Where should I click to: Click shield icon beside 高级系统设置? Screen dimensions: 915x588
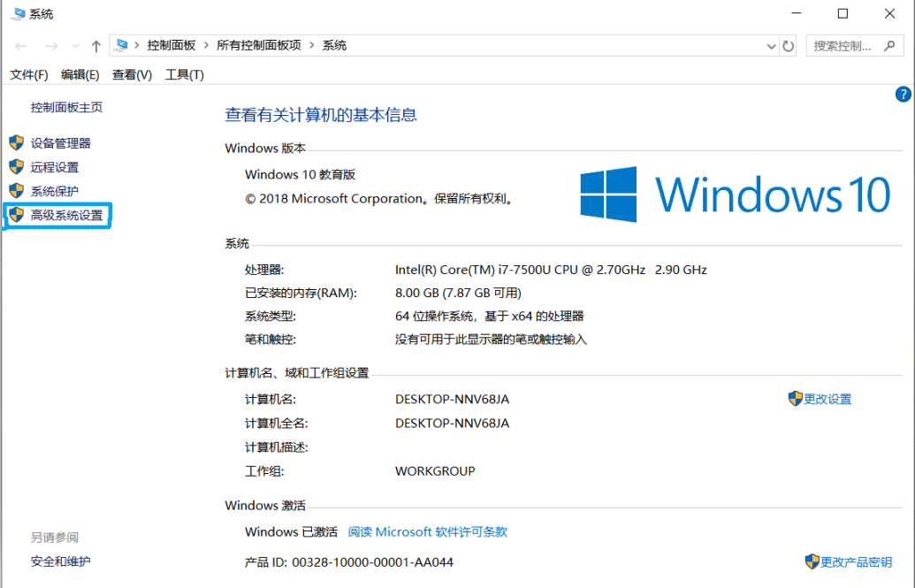[x=16, y=215]
